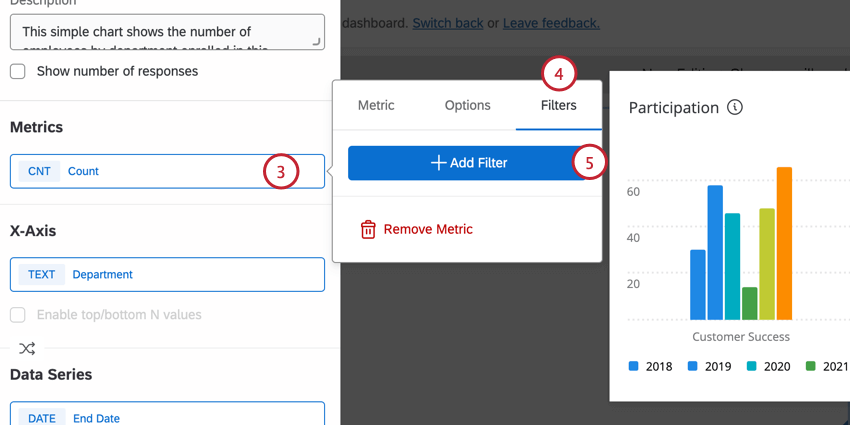Click the 2021 green legend swatch
Viewport: 850px width, 425px height.
811,366
